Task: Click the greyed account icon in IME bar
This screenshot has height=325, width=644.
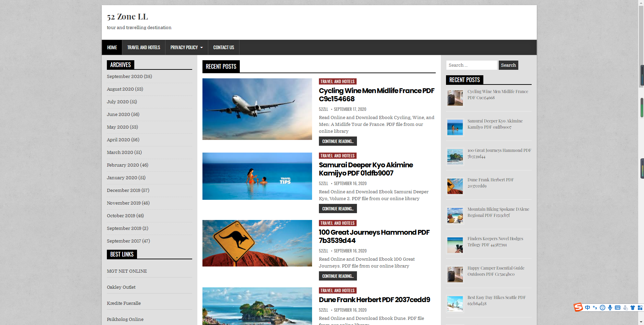Action: click(626, 308)
